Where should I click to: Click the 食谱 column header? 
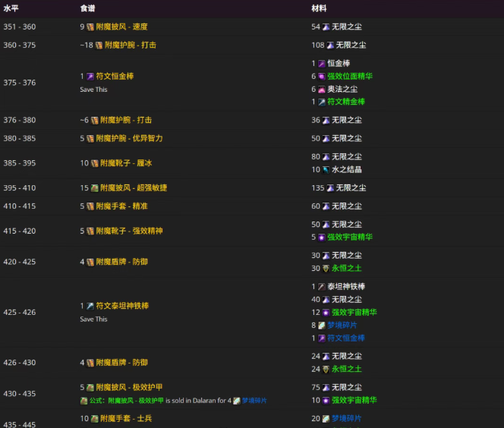(88, 8)
